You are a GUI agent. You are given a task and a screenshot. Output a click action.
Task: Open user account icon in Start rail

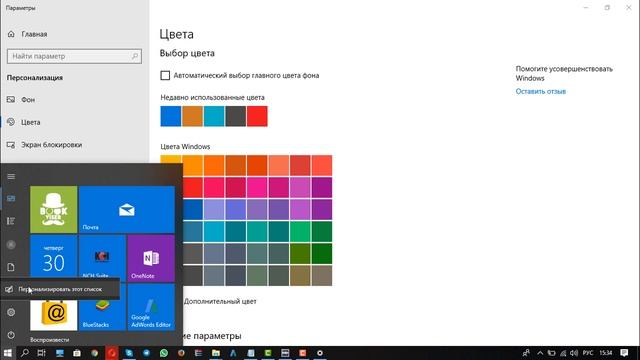pyautogui.click(x=11, y=244)
